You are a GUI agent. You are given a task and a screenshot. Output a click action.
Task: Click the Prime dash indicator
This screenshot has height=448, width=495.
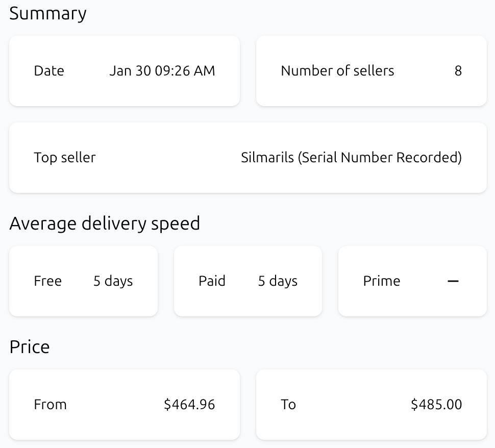tap(453, 281)
